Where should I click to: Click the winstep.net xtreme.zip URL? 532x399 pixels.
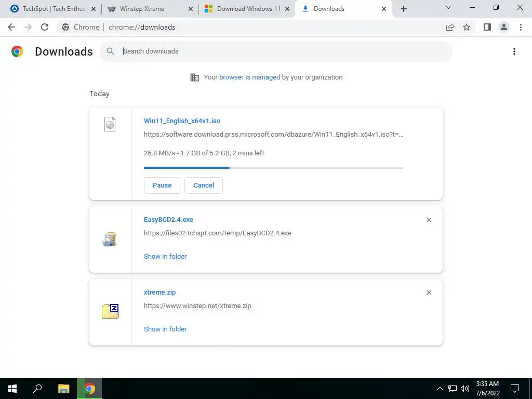[x=197, y=305]
